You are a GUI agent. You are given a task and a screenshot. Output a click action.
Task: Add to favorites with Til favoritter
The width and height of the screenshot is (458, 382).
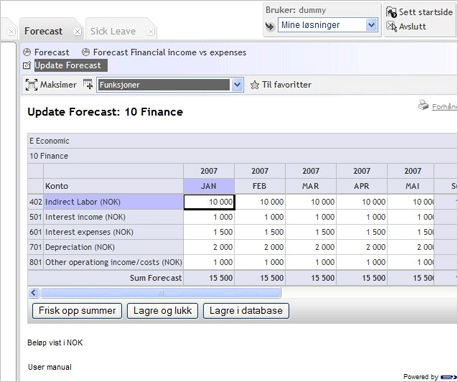coord(286,85)
